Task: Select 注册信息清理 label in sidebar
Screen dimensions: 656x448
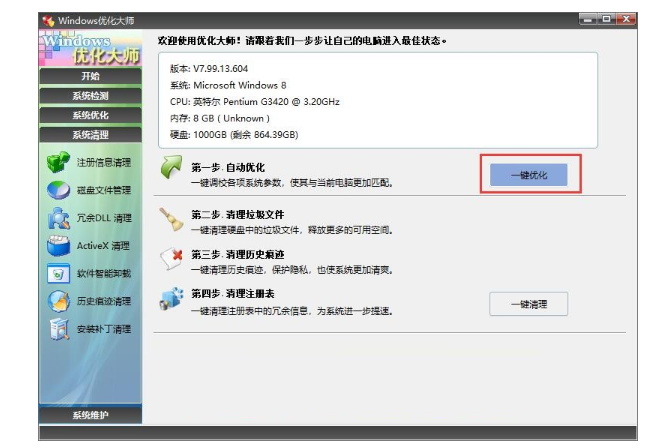Action: [x=104, y=162]
